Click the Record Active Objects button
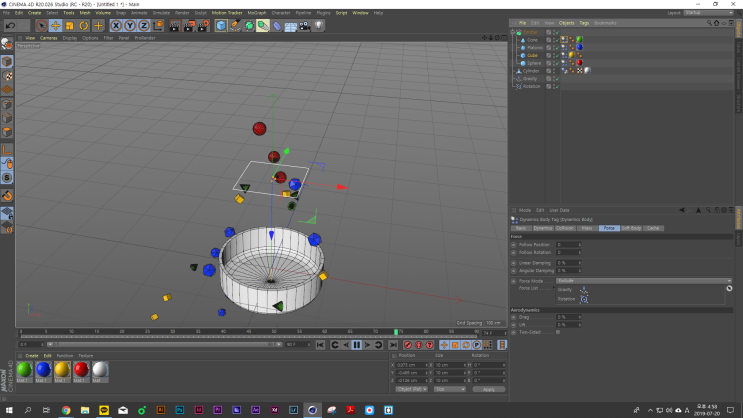743x418 pixels. coord(408,345)
